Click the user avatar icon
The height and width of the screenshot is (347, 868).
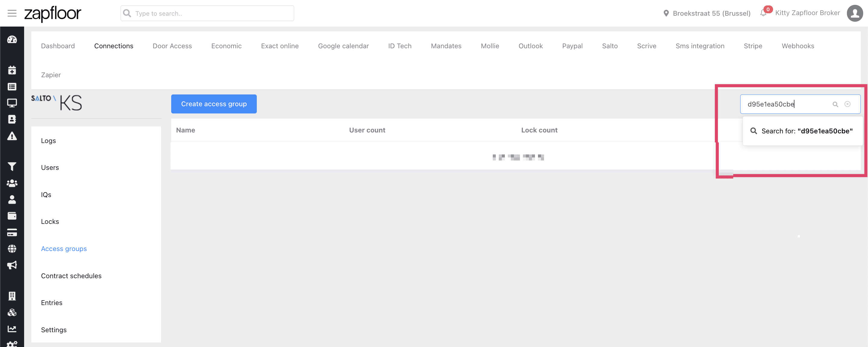pyautogui.click(x=854, y=13)
